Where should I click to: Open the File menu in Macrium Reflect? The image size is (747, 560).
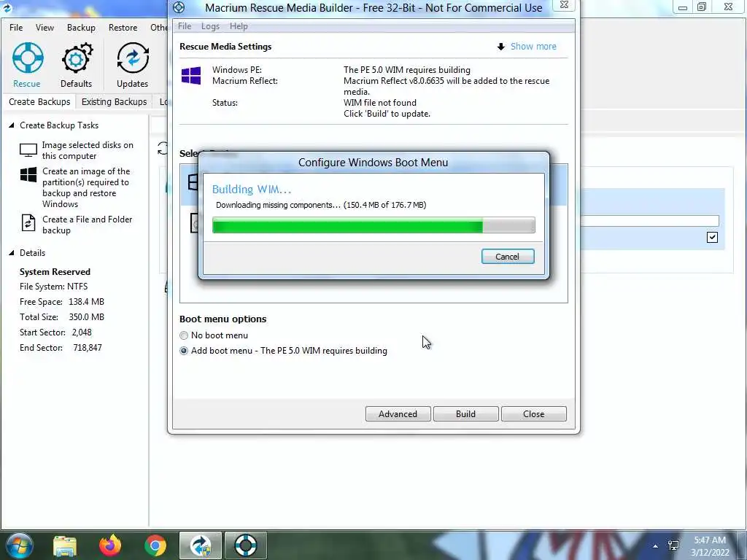16,28
